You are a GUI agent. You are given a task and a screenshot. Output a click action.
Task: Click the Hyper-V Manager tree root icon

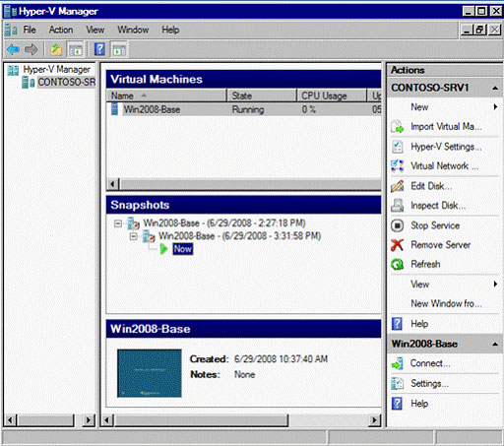[13, 70]
